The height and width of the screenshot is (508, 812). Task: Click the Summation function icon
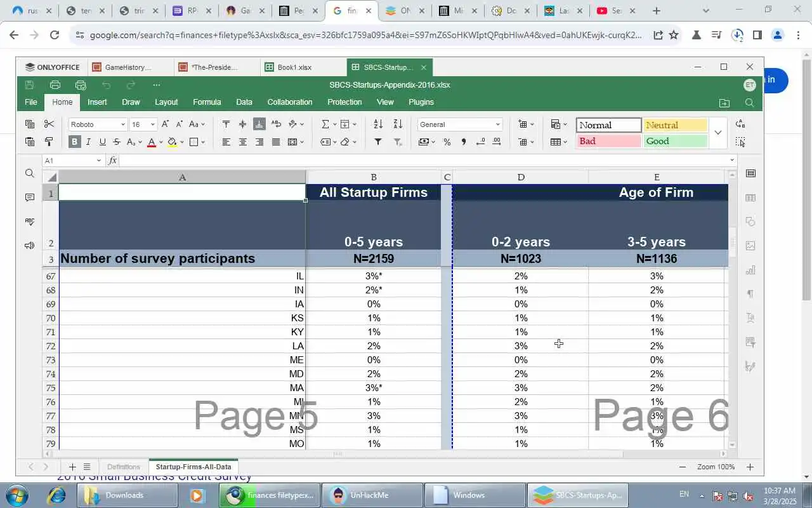(x=325, y=124)
